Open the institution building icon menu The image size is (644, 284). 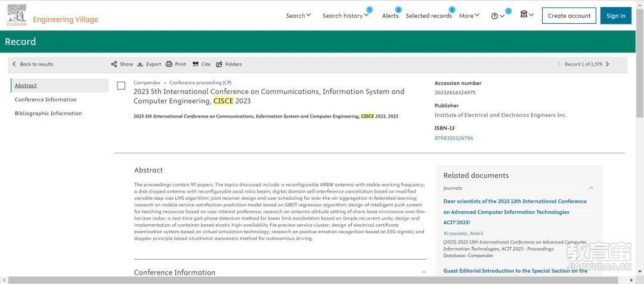coord(527,14)
